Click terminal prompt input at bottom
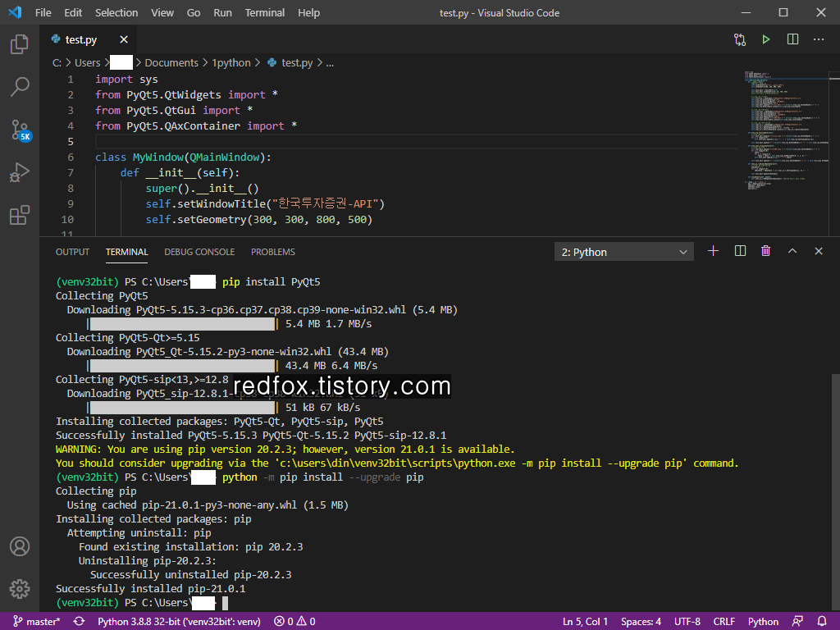The height and width of the screenshot is (630, 840). 225,603
